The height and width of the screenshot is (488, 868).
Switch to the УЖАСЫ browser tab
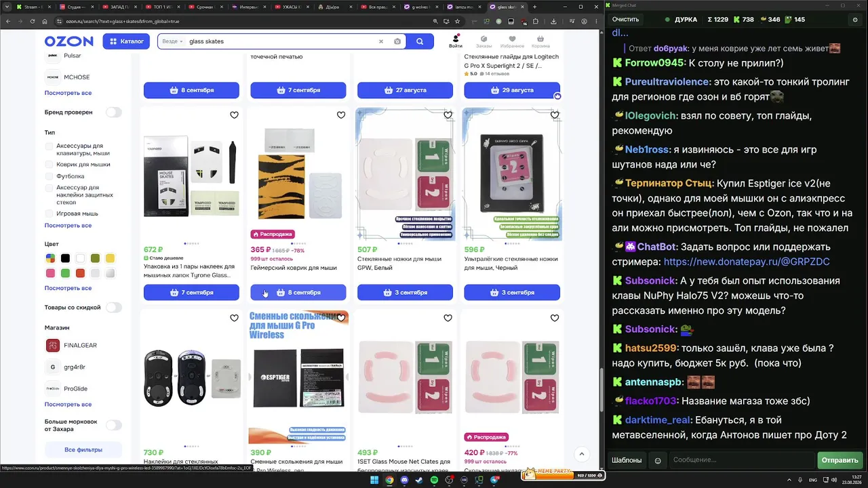click(x=292, y=7)
